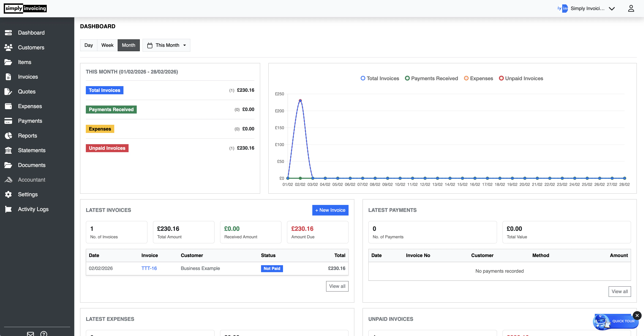Viewport: 644px width, 336px height.
Task: Click the Not Paid status badge
Action: (x=272, y=269)
